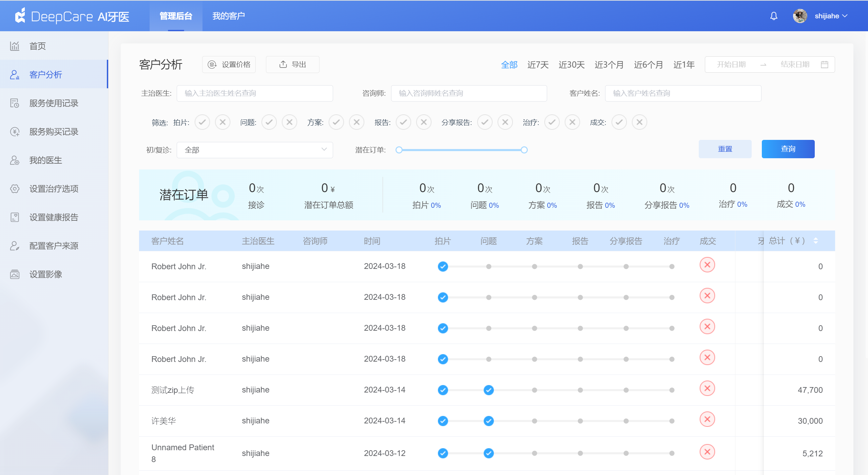
Task: Click the 客户姓名 input field
Action: pyautogui.click(x=683, y=93)
